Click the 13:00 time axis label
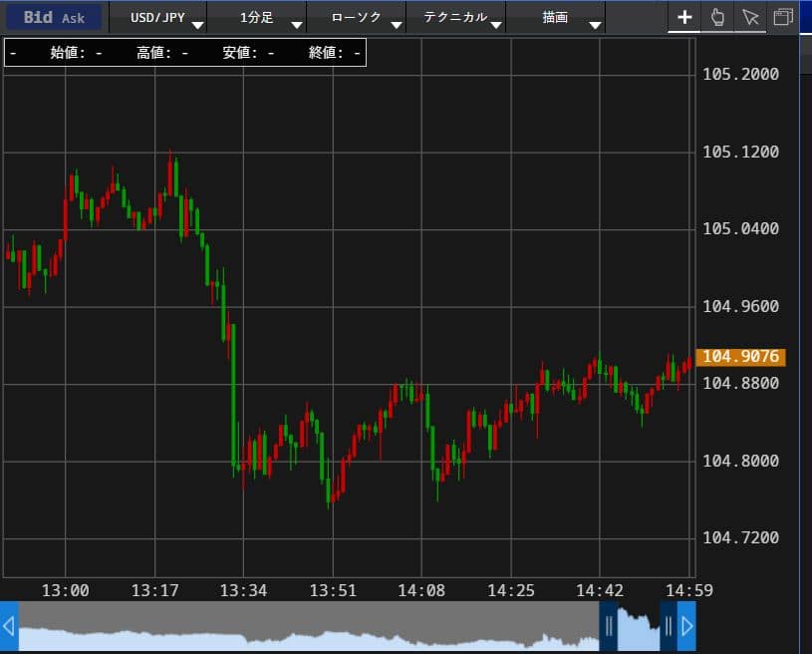This screenshot has height=654, width=812. tap(65, 590)
